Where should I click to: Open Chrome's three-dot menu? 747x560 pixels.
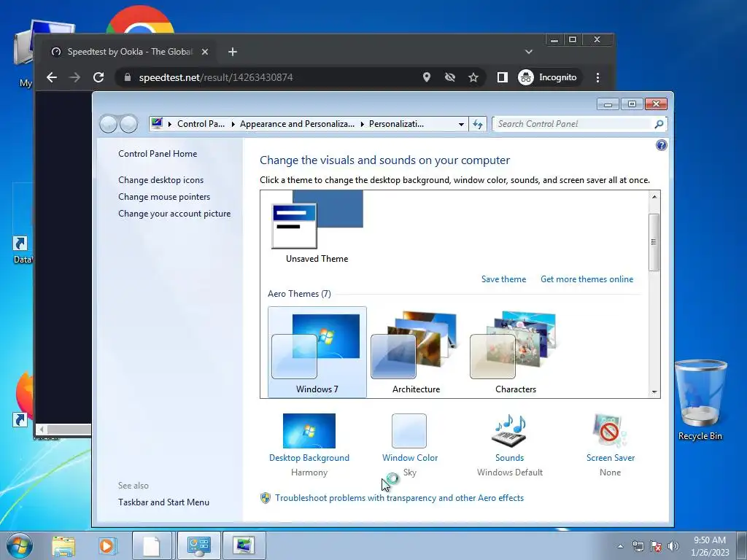point(597,77)
